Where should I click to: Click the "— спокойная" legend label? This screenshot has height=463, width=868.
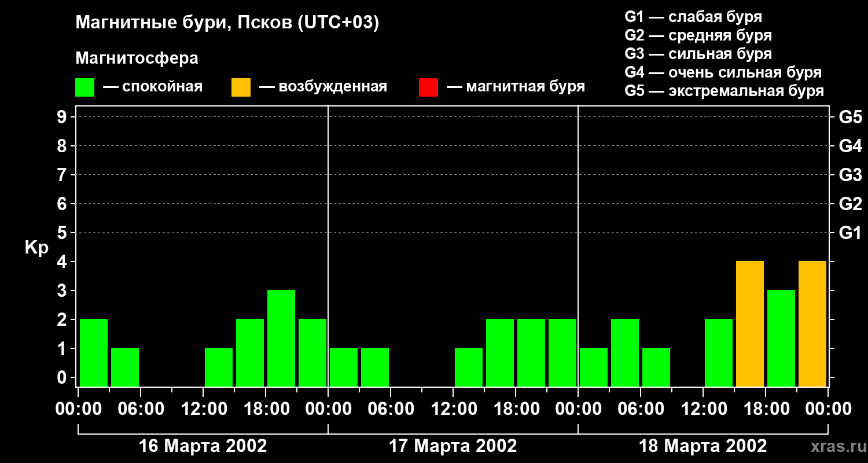(153, 87)
